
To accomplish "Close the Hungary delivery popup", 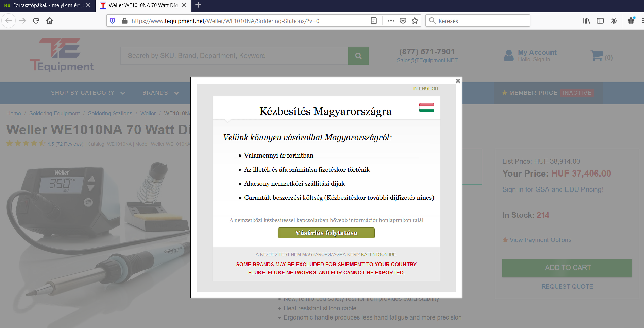I will pyautogui.click(x=458, y=81).
